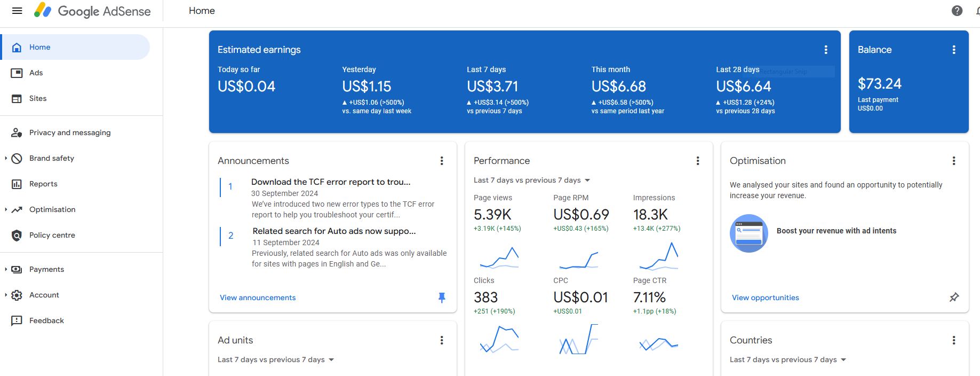Open Performance date range dropdown
This screenshot has height=376, width=980.
532,180
